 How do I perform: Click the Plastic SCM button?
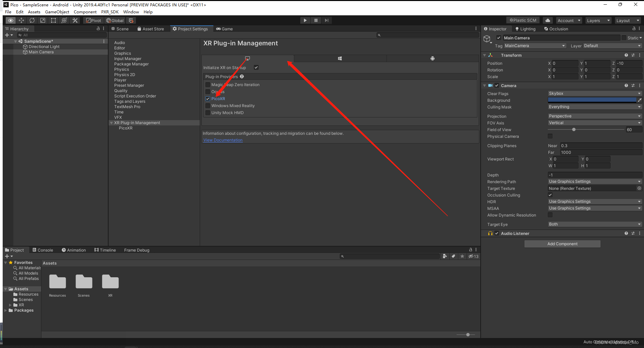click(x=523, y=20)
